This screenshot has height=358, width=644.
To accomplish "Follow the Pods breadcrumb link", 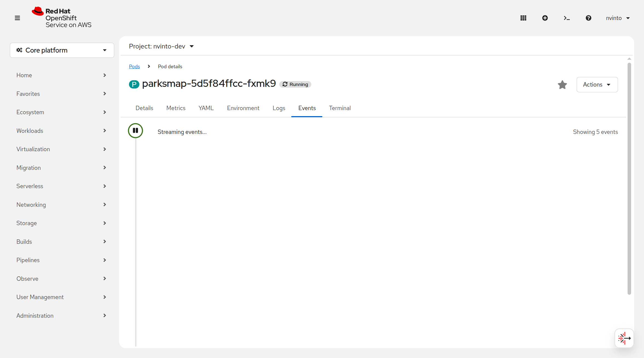I will pos(134,67).
